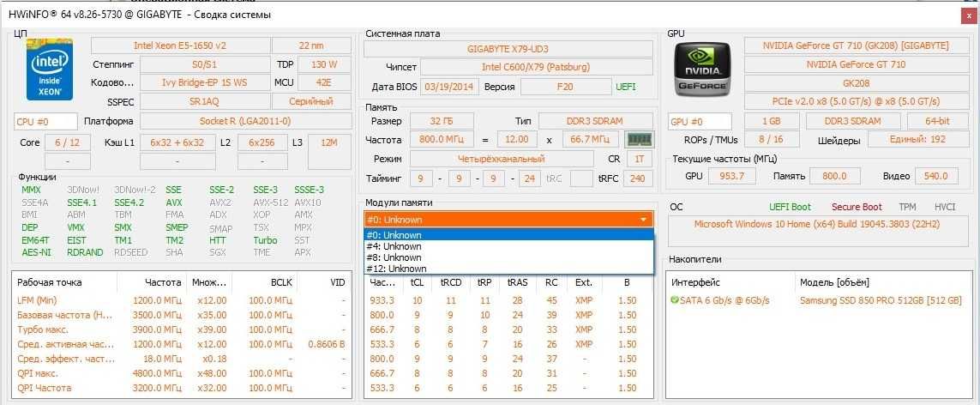980x405 pixels.
Task: Click the 32 ГБ memory size field
Action: pos(442,121)
